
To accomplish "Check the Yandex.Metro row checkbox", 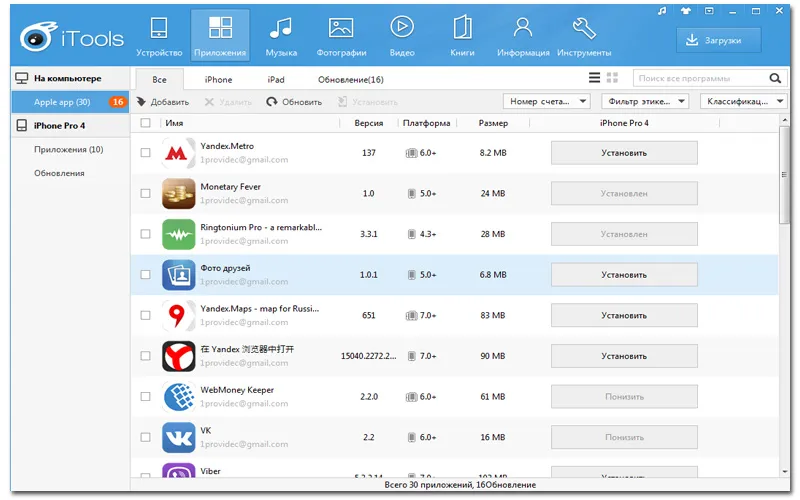I will (145, 153).
